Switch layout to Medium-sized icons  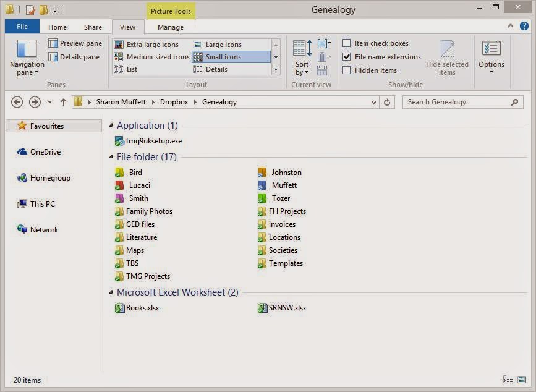click(152, 57)
